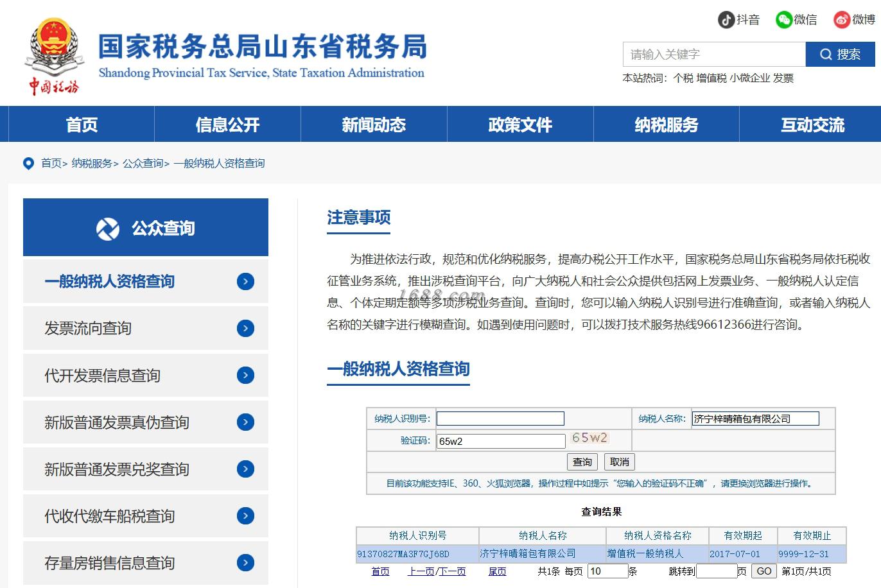Click the 增值税 hot keyword
Viewport: 881px width, 588px height.
pyautogui.click(x=711, y=78)
